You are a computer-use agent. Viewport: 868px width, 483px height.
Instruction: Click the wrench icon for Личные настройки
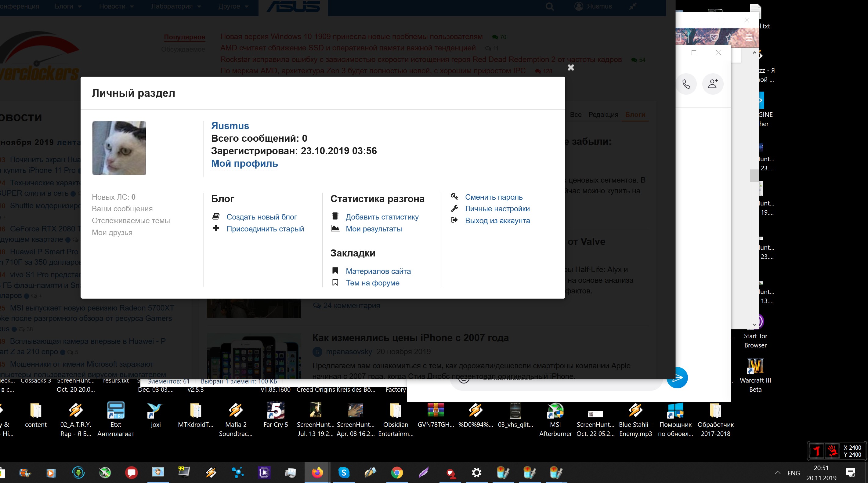pos(454,208)
